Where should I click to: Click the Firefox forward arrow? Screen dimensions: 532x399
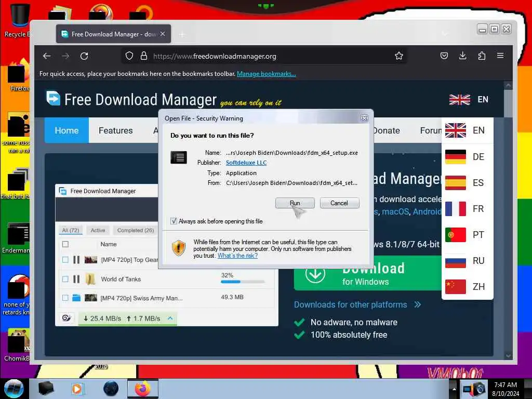65,56
